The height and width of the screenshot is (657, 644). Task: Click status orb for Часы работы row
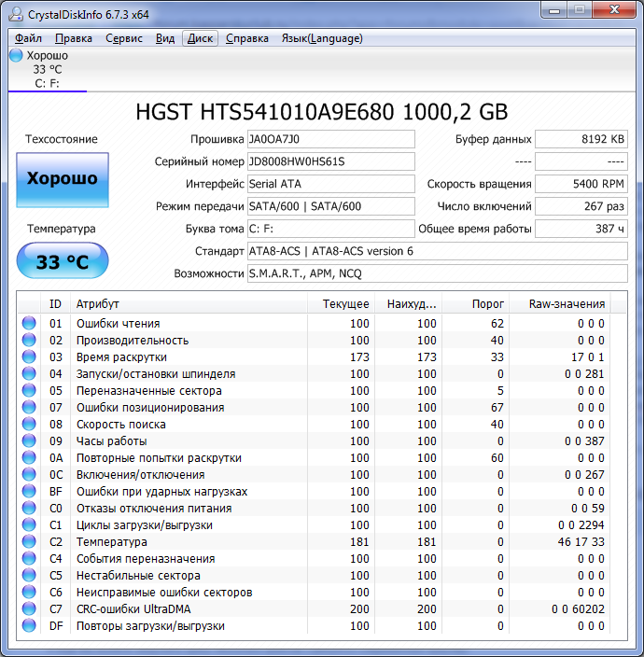tap(29, 441)
